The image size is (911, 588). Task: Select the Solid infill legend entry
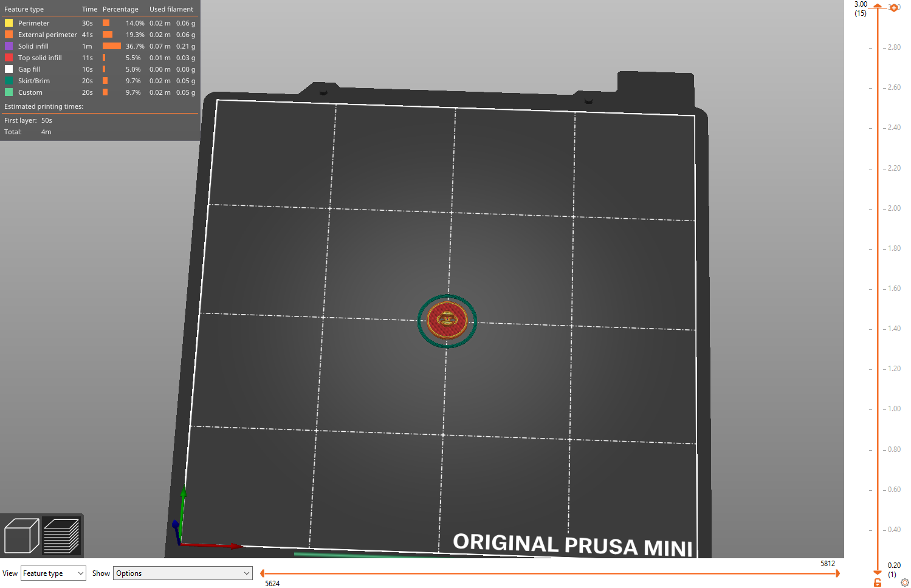pos(33,46)
